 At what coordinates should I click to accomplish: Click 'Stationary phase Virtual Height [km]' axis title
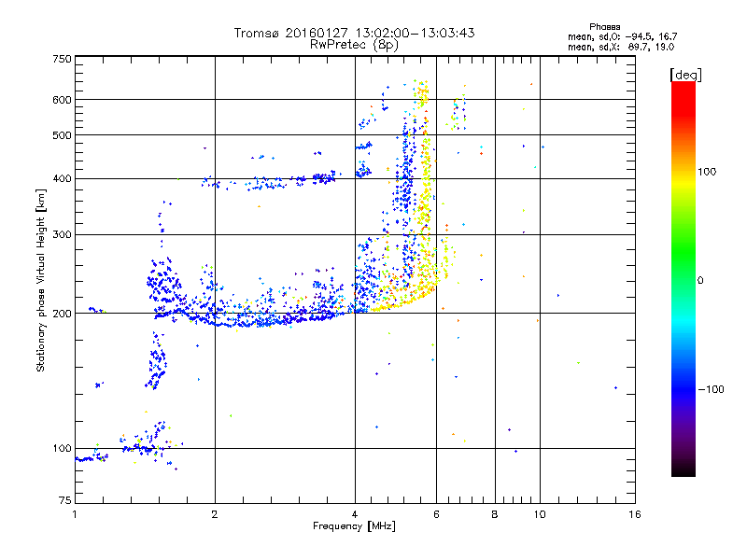coord(40,280)
